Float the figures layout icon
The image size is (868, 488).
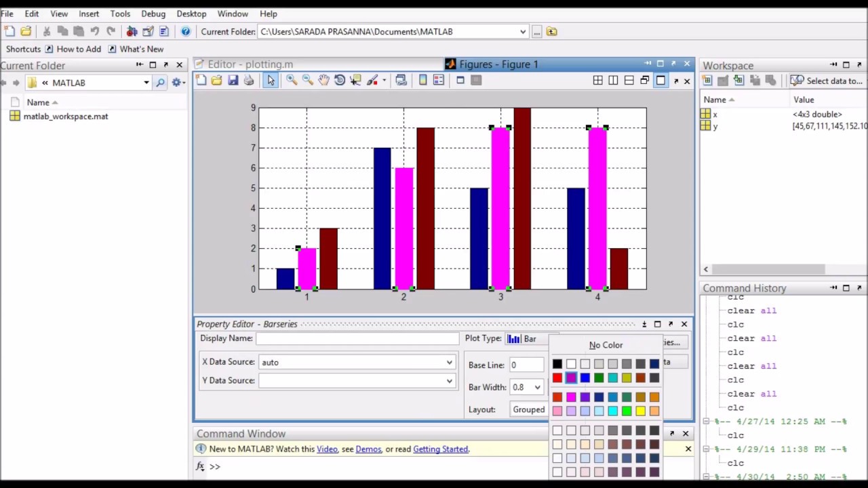point(644,81)
